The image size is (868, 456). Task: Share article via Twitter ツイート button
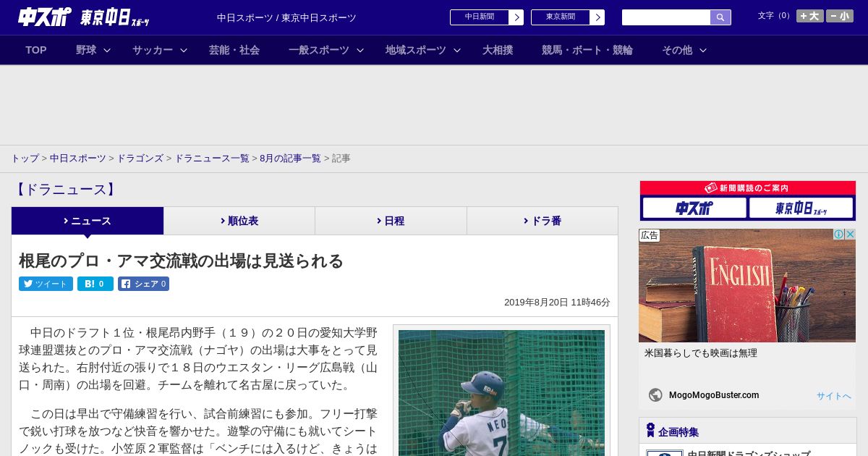tap(46, 284)
